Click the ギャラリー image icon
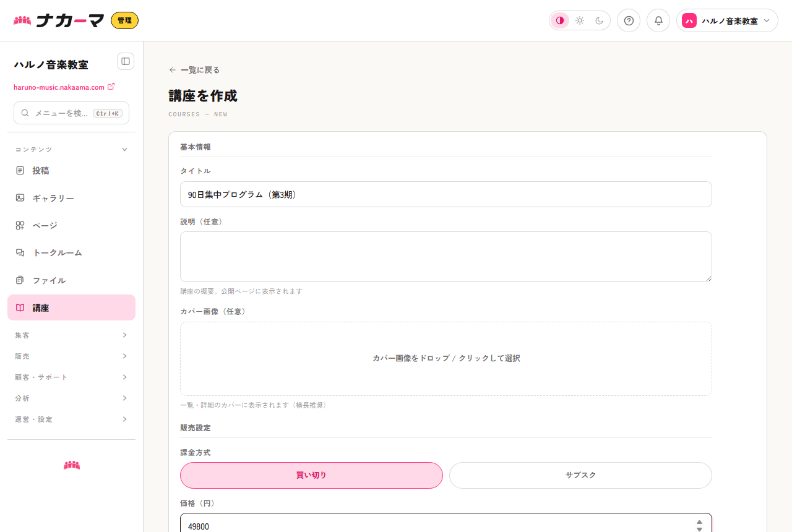The height and width of the screenshot is (532, 792). [x=20, y=198]
